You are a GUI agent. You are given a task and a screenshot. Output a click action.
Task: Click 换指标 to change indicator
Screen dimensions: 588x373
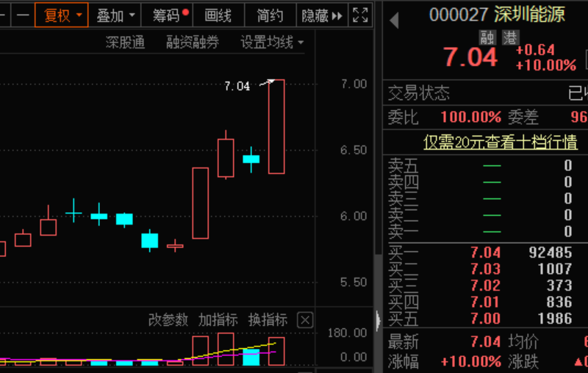(268, 320)
